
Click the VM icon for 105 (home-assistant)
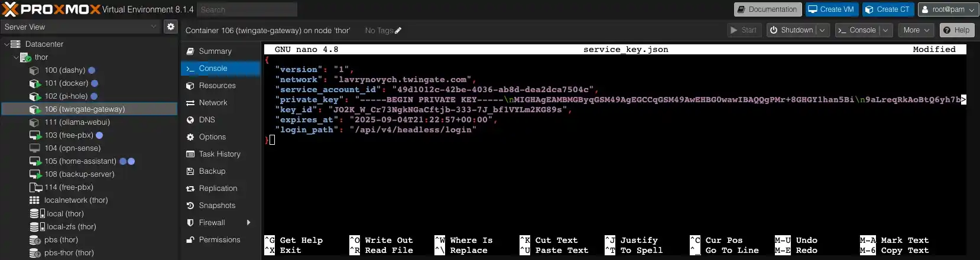[x=35, y=161]
